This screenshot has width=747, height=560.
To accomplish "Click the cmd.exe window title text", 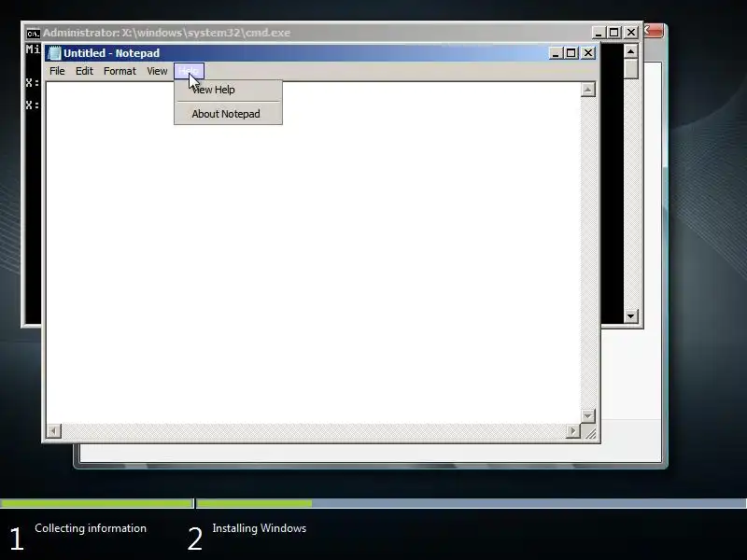I will pos(166,33).
